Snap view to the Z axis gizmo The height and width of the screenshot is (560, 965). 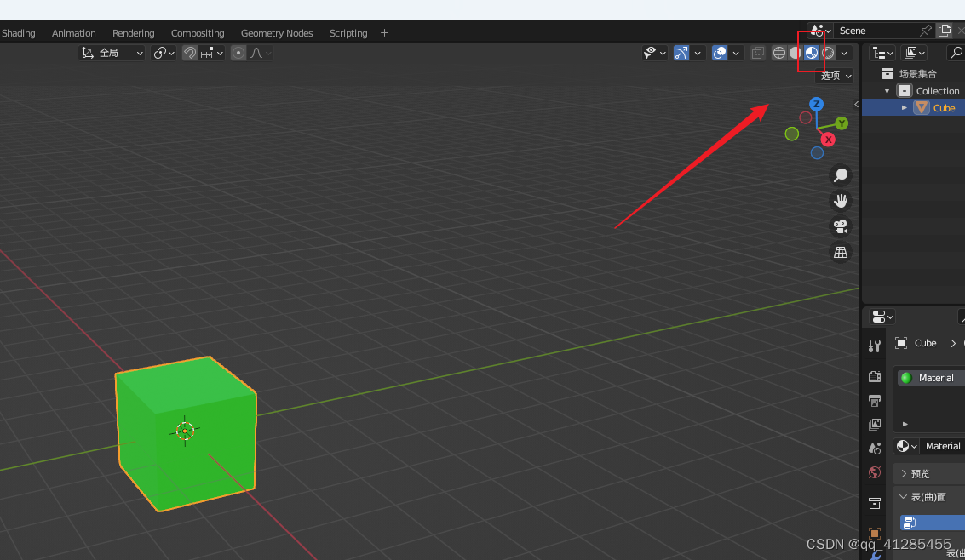coord(817,104)
